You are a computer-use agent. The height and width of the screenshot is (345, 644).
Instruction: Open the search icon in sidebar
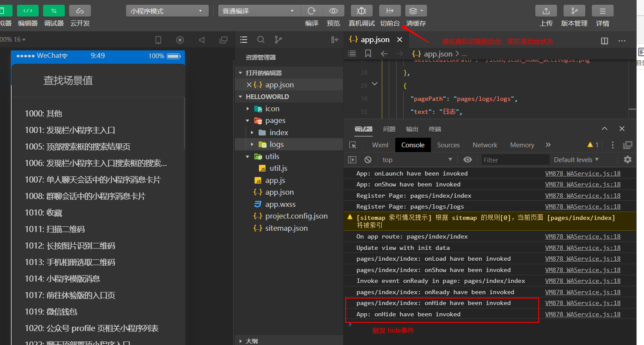(x=261, y=40)
